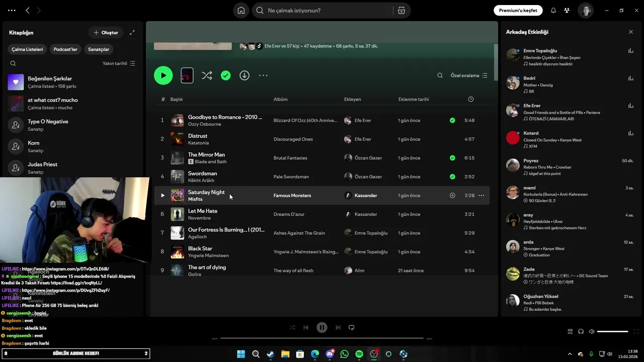This screenshot has width=644, height=362.
Task: Go to Spotify Home
Action: click(242, 11)
